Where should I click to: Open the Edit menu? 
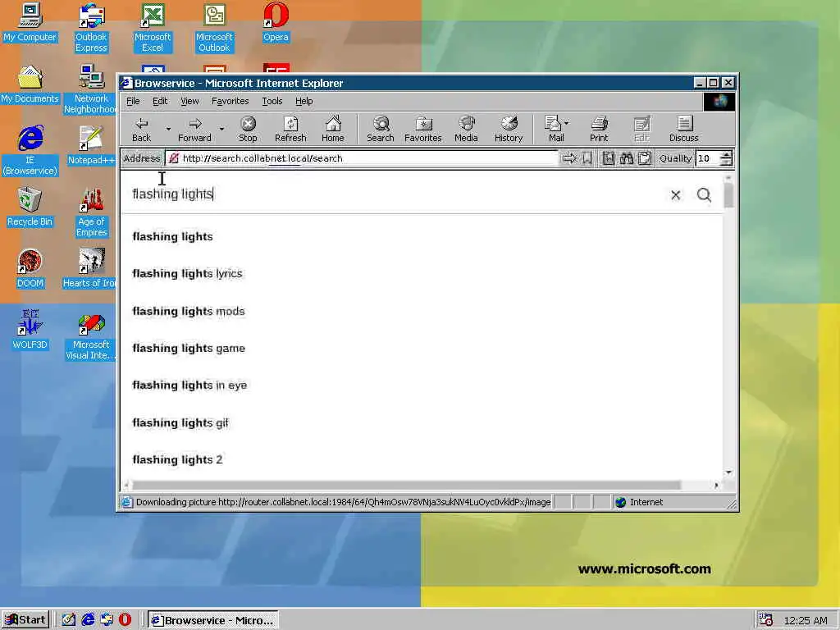pos(160,101)
